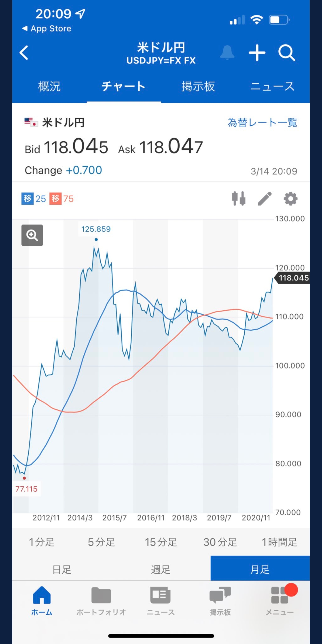Select the 月足 monthly timeframe

pos(260,570)
